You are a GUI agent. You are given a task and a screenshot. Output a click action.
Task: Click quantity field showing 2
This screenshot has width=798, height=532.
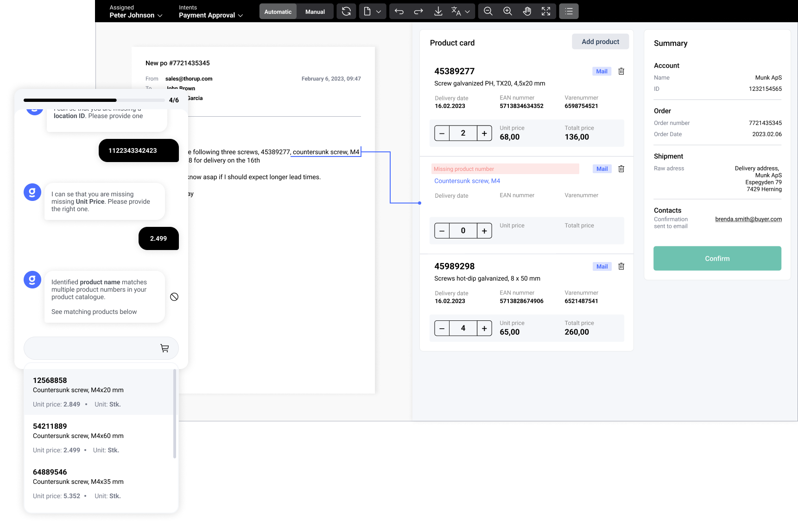click(x=463, y=133)
